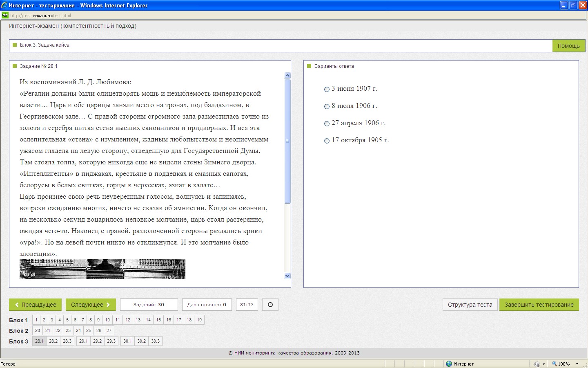Open question 5 in Блок 1
This screenshot has height=368, width=588.
[67, 320]
